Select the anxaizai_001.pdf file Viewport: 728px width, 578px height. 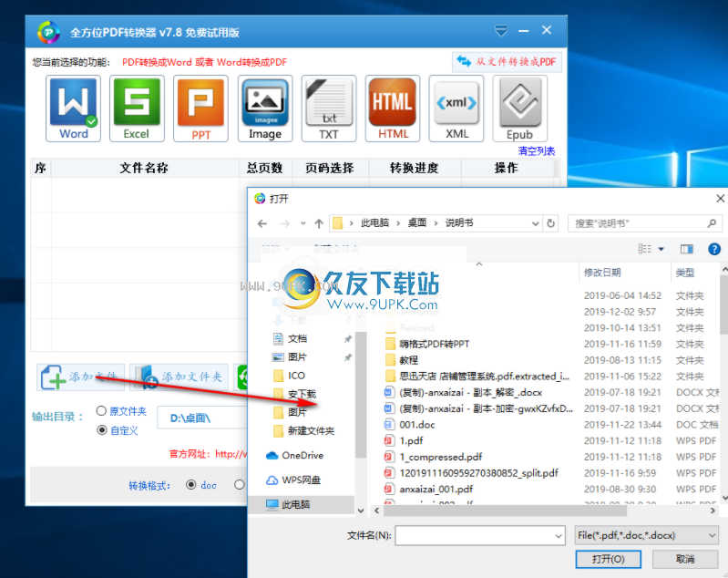[436, 490]
